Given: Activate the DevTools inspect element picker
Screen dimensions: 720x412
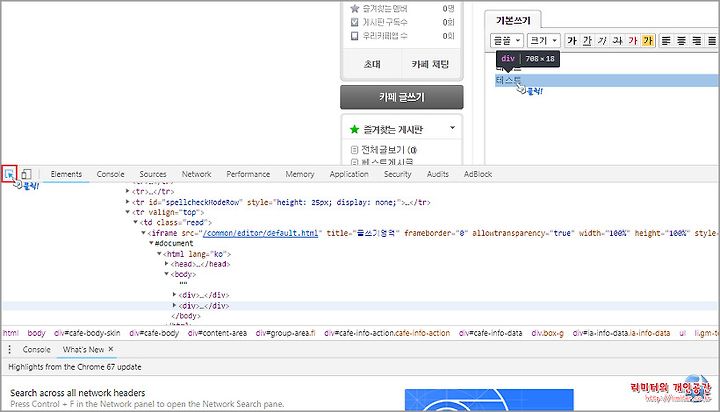Looking at the screenshot, I should (x=9, y=174).
